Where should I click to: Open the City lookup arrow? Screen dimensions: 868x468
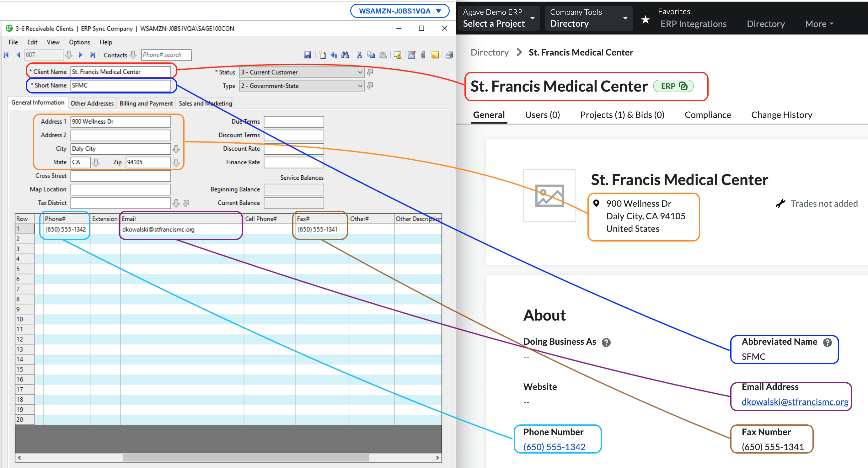coord(176,149)
